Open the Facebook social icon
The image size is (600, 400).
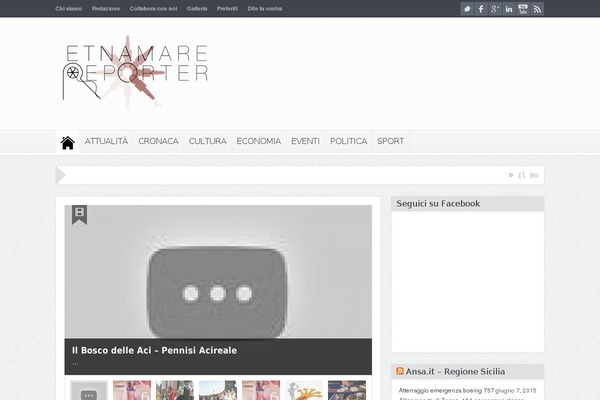[481, 9]
